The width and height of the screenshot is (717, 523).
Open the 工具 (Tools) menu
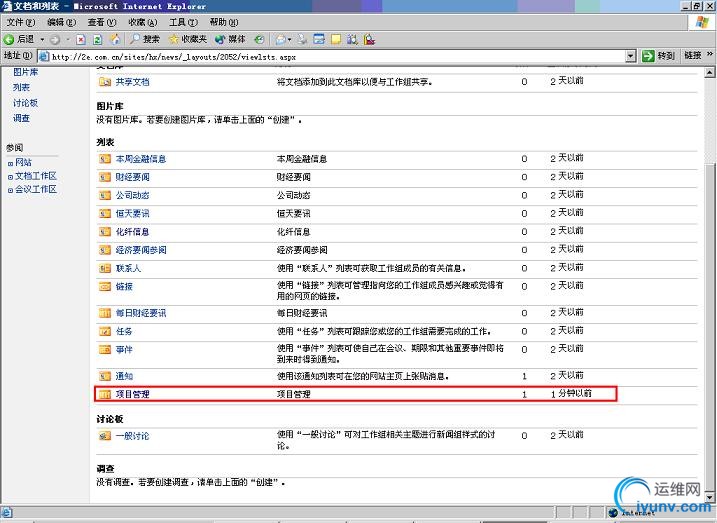(x=183, y=22)
